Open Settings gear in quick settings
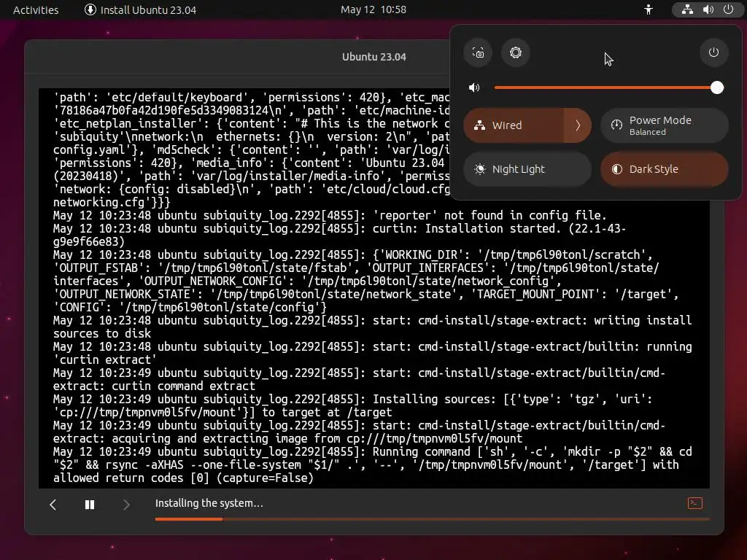The width and height of the screenshot is (747, 560). (516, 52)
